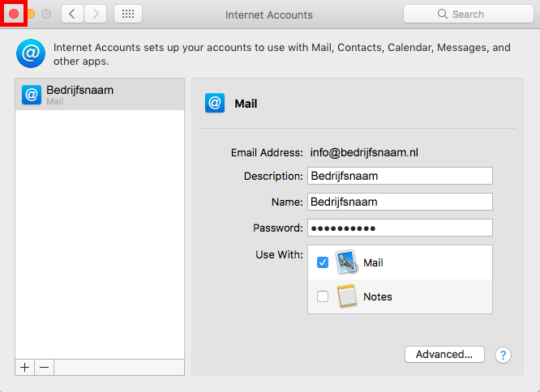Click the Mail app stamp icon
Viewport: 540px width, 392px height.
click(347, 262)
